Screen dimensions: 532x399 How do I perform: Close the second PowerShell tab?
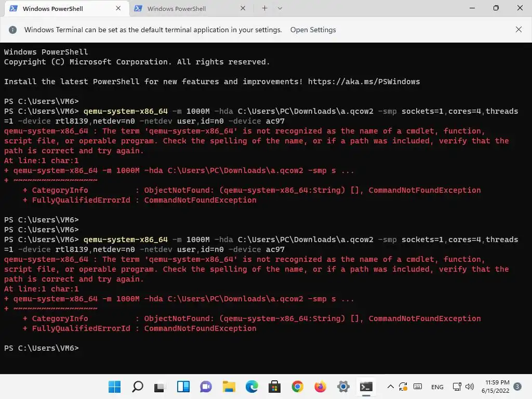point(243,8)
